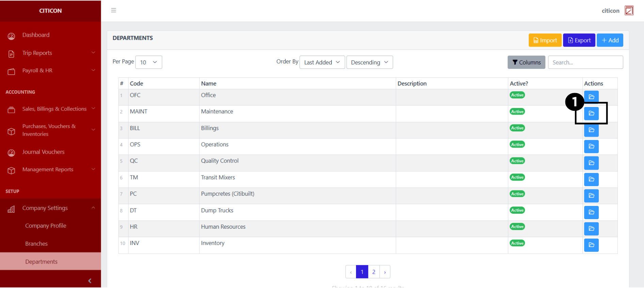Open the Last Added order dropdown
This screenshot has height=288, width=644.
click(x=322, y=62)
